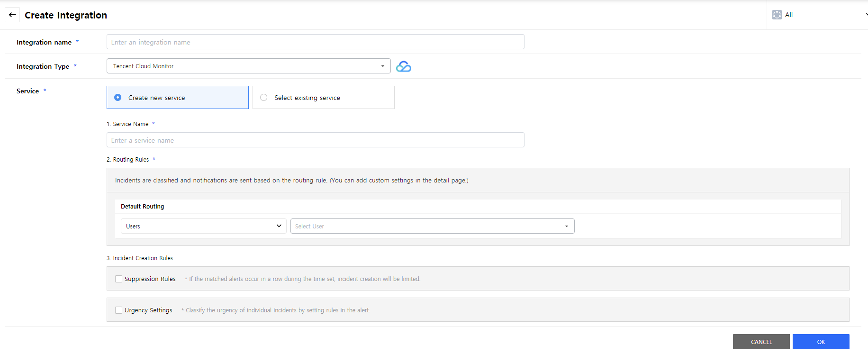Click the Urgency Settings label text
This screenshot has width=868, height=363.
[148, 310]
